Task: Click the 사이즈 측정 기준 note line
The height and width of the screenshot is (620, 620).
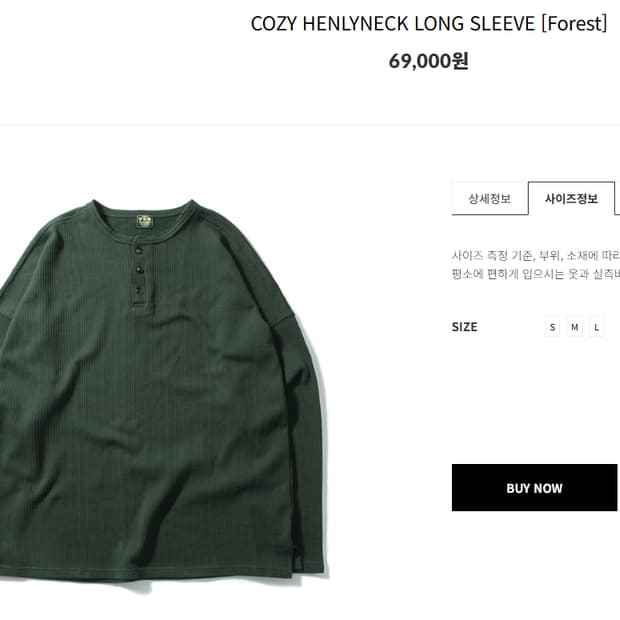Action: [x=536, y=256]
